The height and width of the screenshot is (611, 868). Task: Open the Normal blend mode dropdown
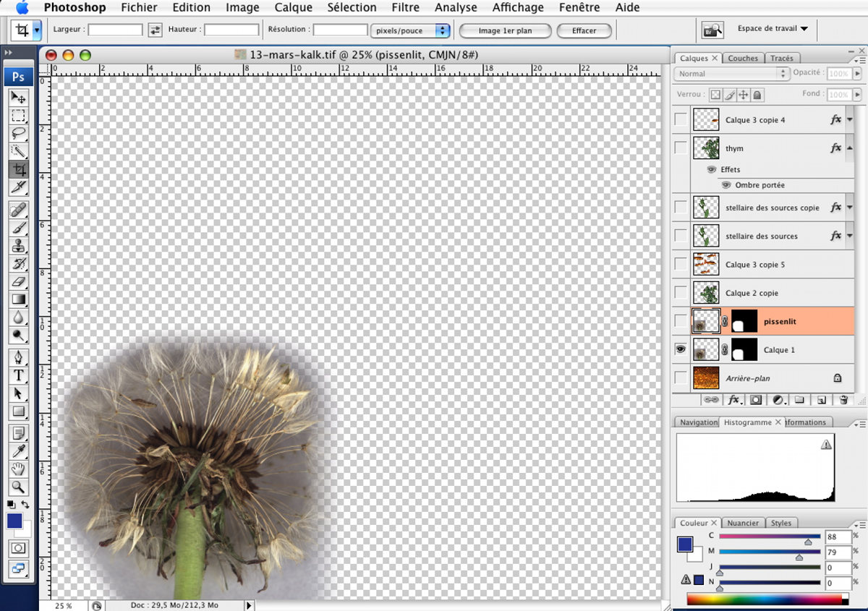731,74
